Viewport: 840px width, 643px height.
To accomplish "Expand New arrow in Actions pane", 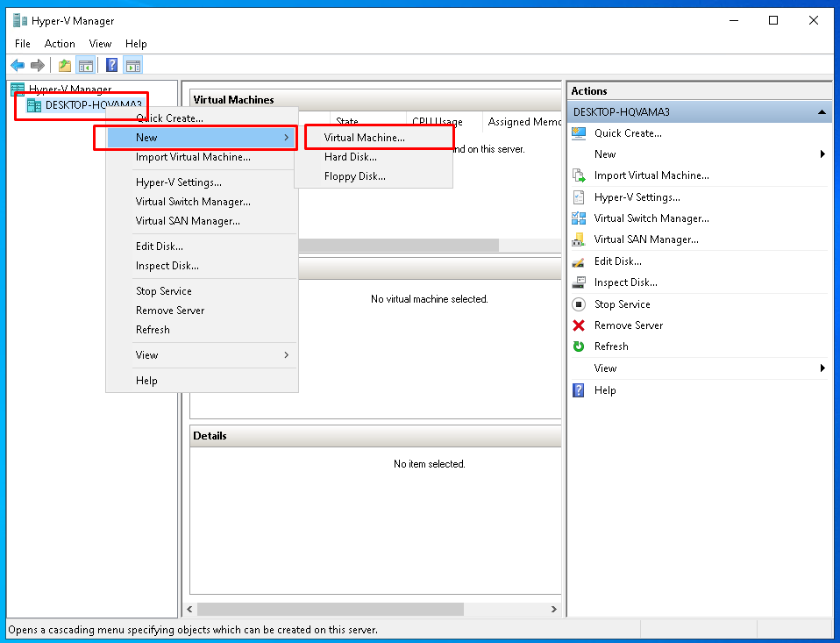I will coord(822,154).
